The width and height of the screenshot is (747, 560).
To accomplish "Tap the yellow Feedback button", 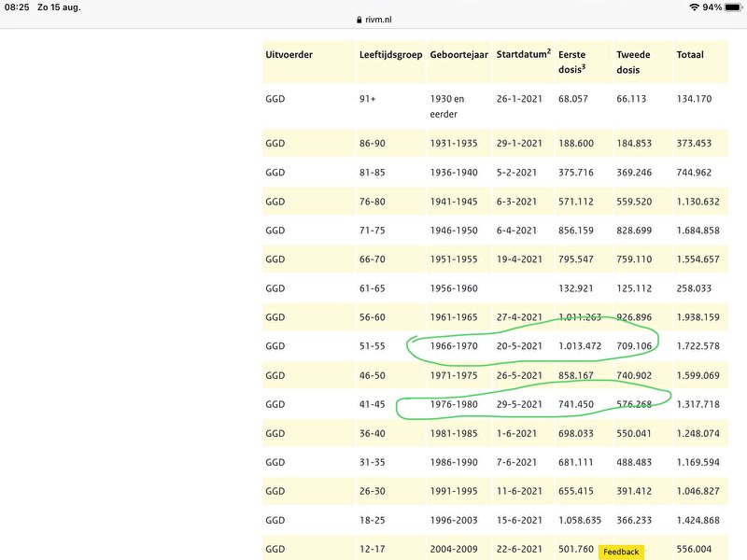I will point(621,552).
